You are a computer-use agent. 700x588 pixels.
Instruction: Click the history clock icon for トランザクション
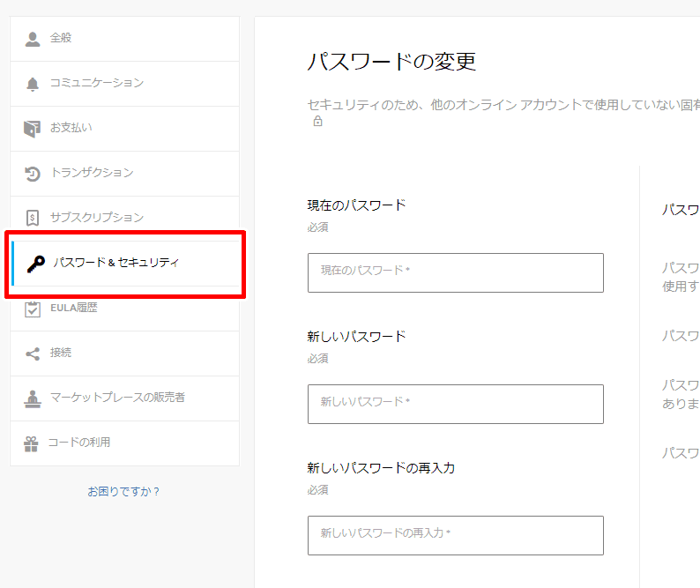(33, 174)
